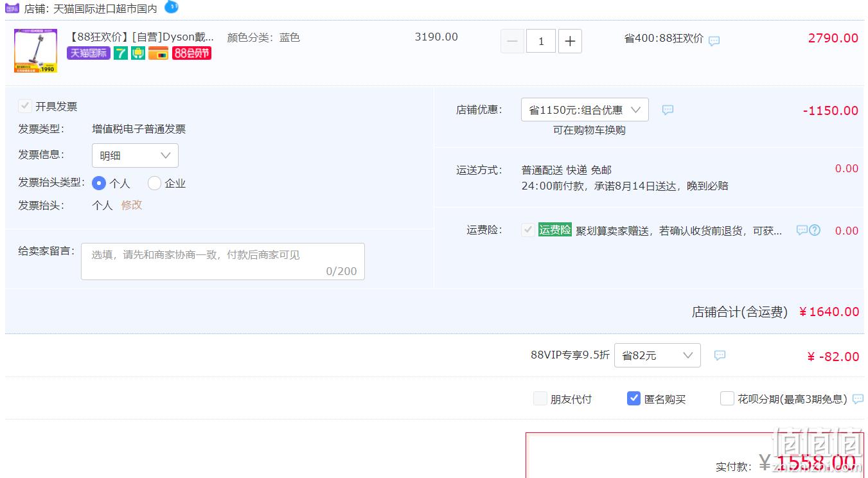The height and width of the screenshot is (478, 868).
Task: Click the green 运费险 tag
Action: coord(555,229)
